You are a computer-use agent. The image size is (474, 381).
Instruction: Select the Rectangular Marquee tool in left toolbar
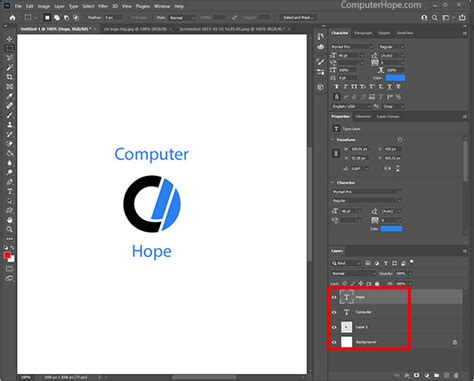[9, 48]
